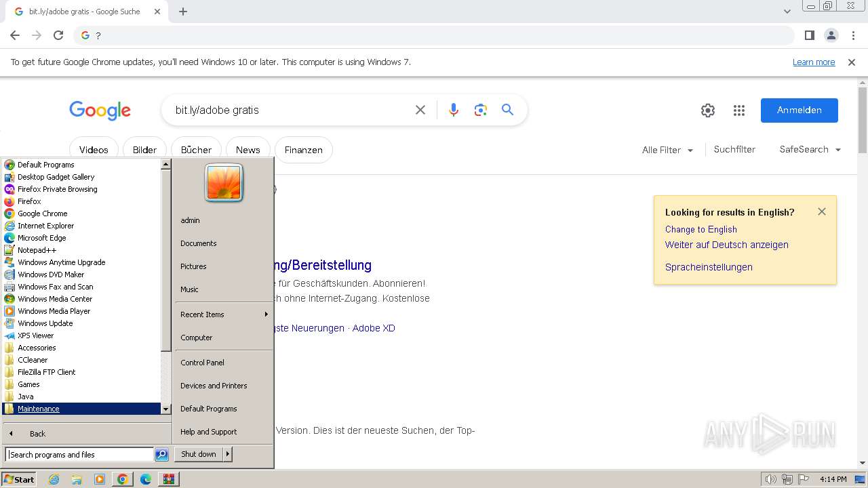Click the Chrome forward navigation arrow

(37, 35)
